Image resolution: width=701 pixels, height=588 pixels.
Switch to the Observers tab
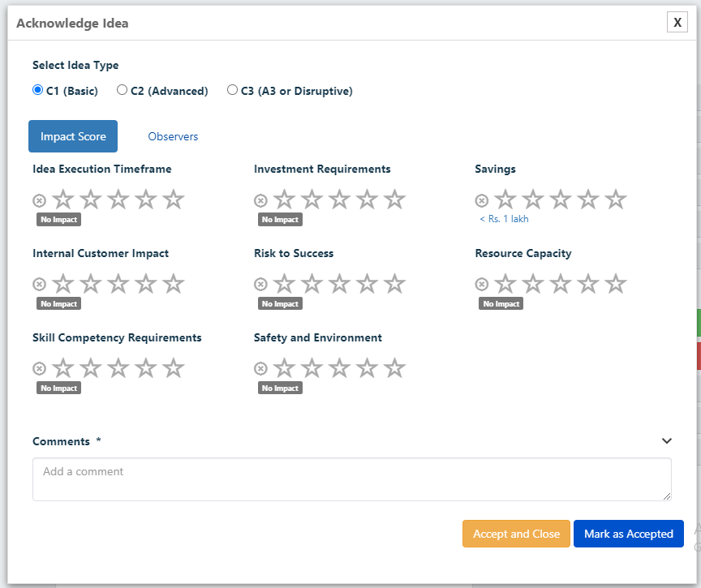tap(173, 136)
